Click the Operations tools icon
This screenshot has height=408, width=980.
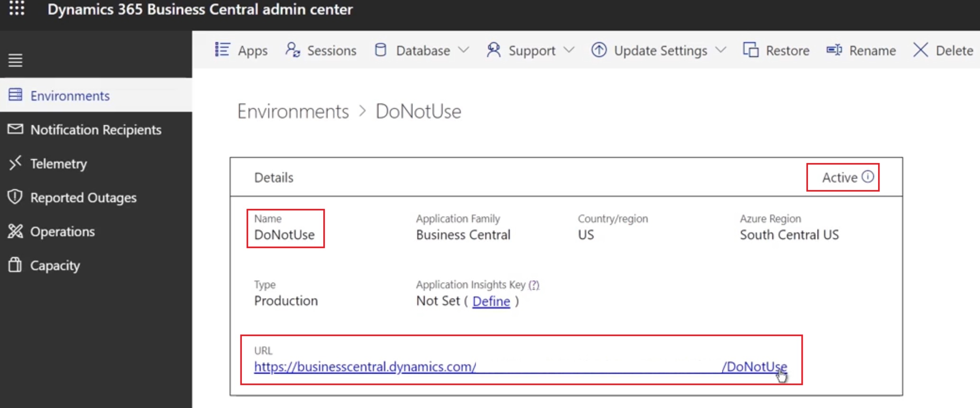(x=15, y=231)
